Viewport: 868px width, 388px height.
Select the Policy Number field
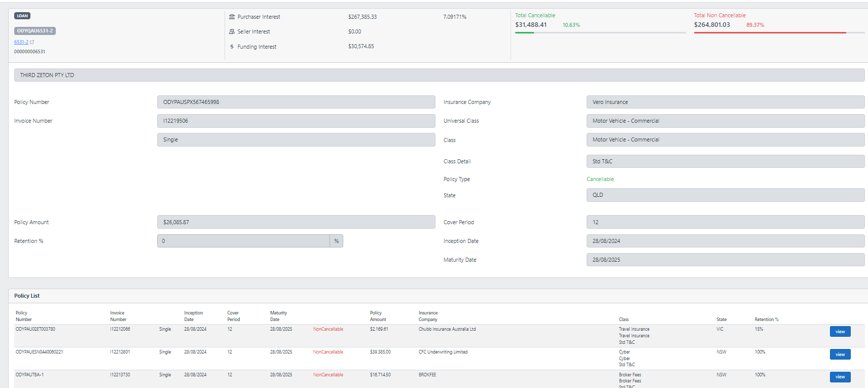296,102
